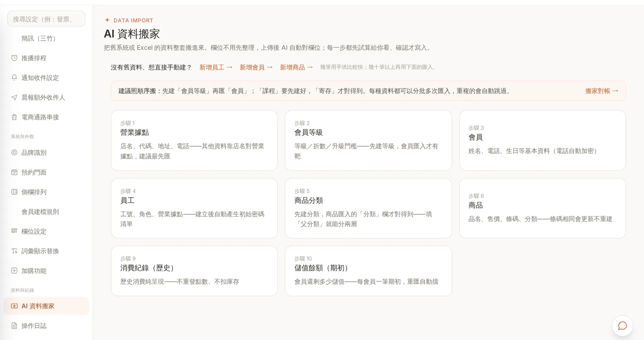
Task: Click the 加購功能 sidebar label
Action: (x=34, y=271)
